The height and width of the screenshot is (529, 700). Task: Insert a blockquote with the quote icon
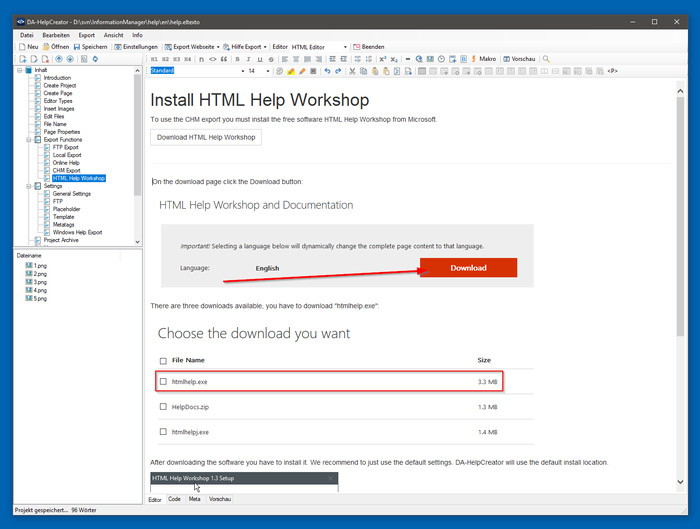[224, 59]
